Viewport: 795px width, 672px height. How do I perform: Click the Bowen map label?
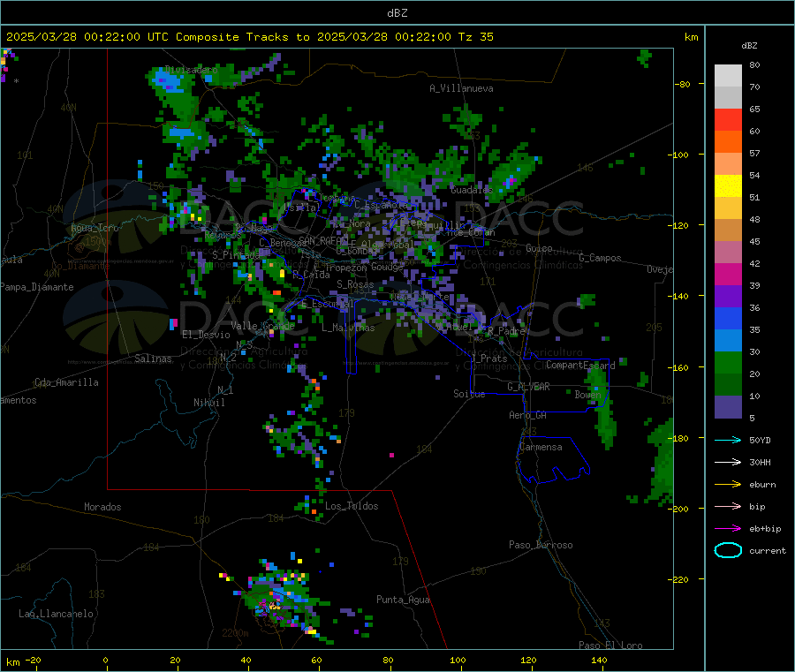click(x=587, y=395)
